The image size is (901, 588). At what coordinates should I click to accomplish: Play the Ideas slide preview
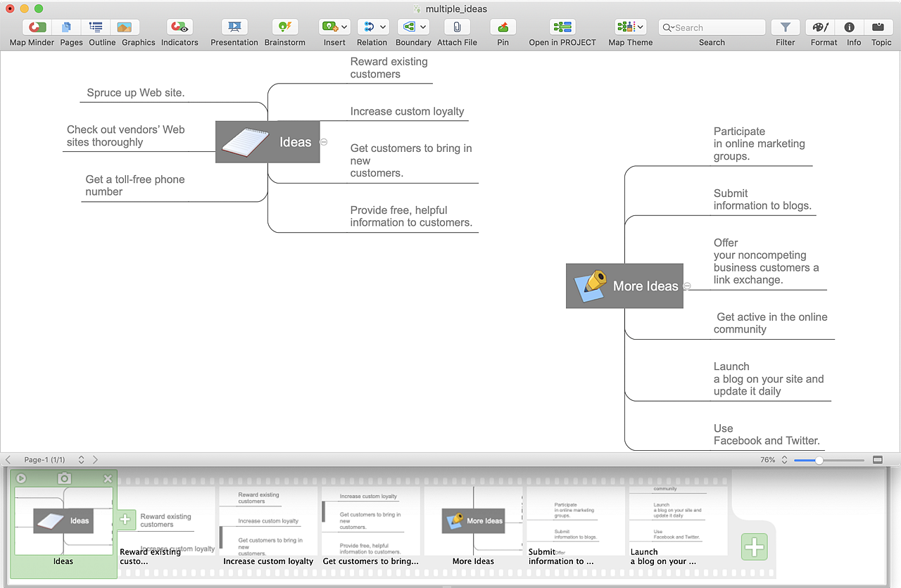click(21, 478)
